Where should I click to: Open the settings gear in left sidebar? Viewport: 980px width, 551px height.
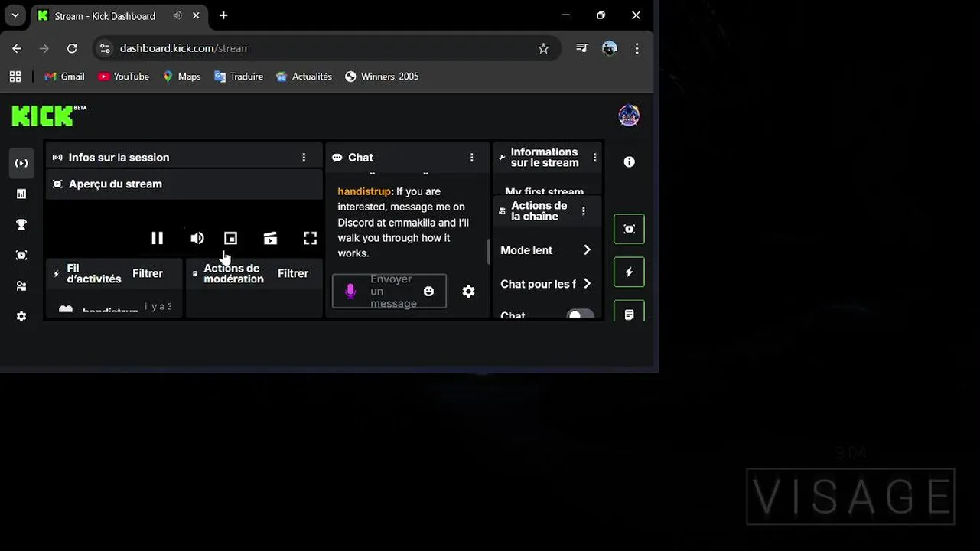[21, 317]
